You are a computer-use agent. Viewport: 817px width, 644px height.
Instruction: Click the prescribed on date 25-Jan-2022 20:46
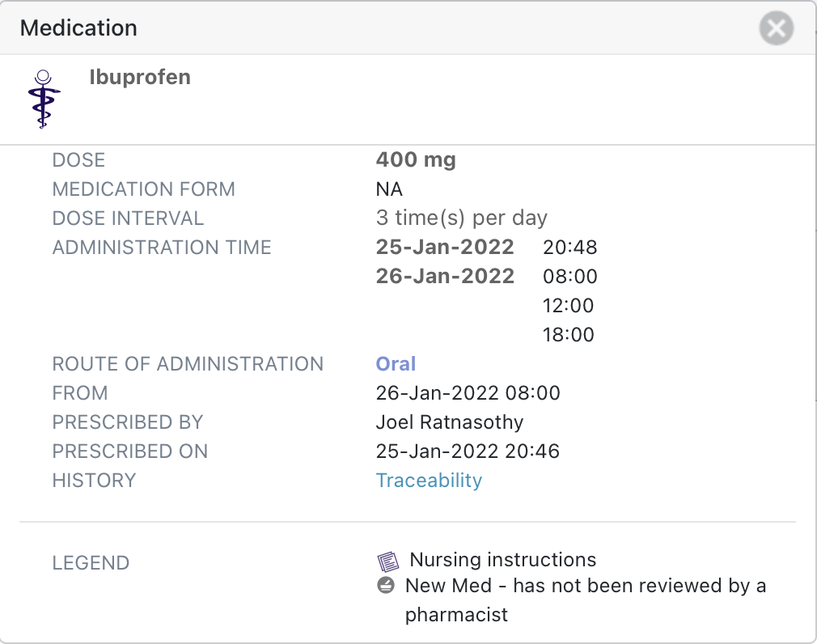468,451
